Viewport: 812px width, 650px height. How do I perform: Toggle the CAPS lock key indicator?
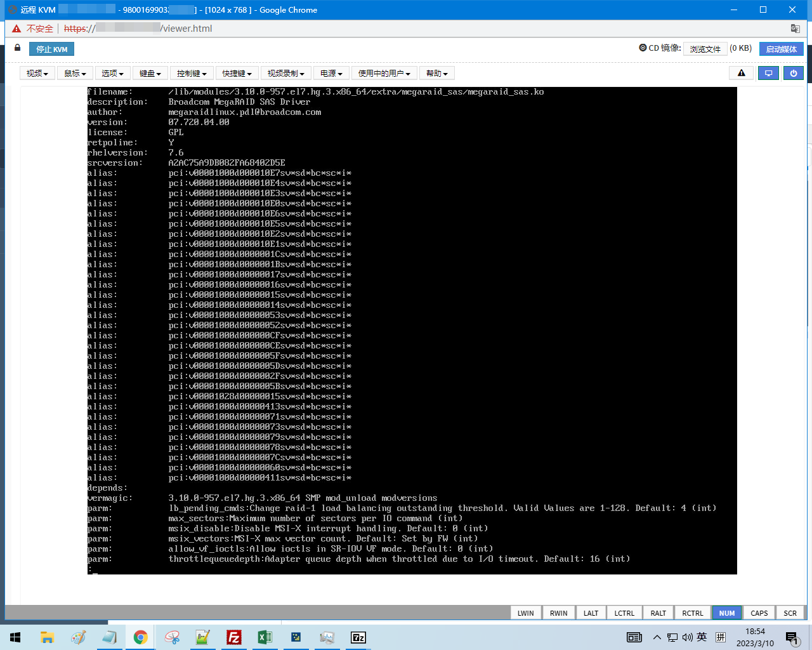coord(759,613)
